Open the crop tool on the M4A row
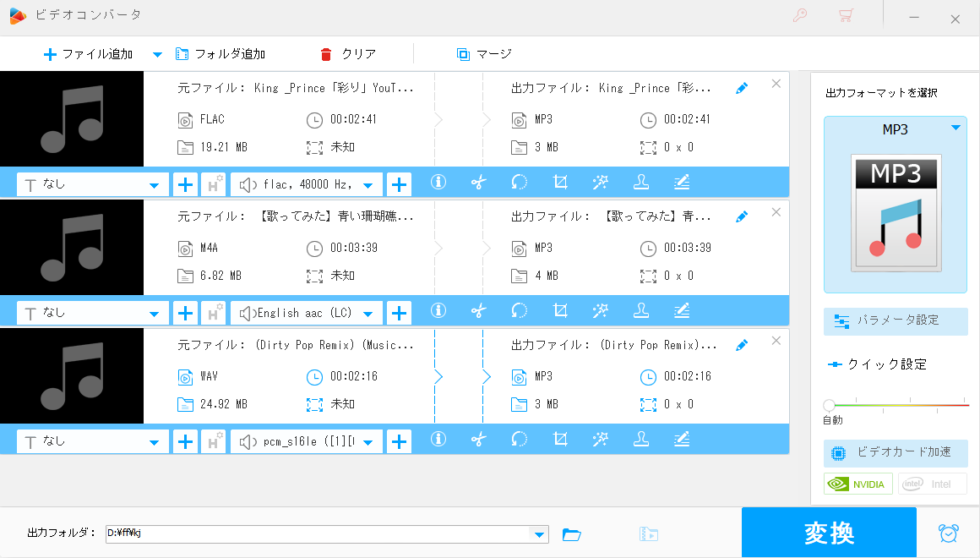The width and height of the screenshot is (980, 558). click(559, 311)
